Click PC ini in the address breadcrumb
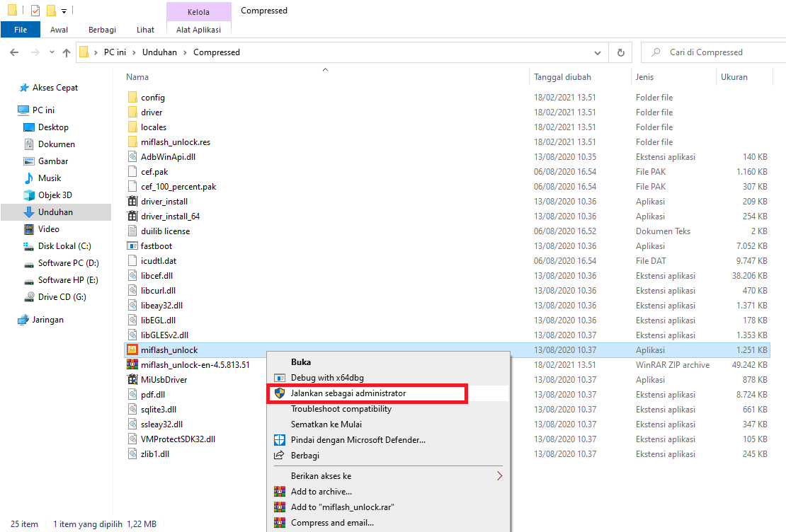This screenshot has width=786, height=532. coord(115,52)
